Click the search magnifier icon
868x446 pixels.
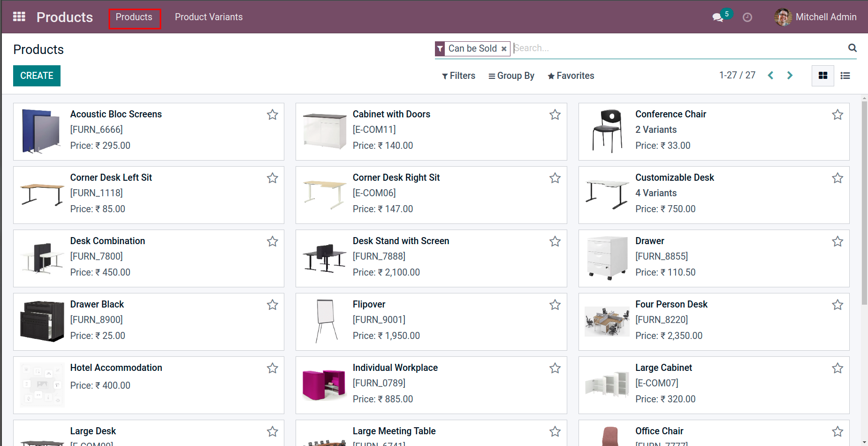pyautogui.click(x=852, y=48)
